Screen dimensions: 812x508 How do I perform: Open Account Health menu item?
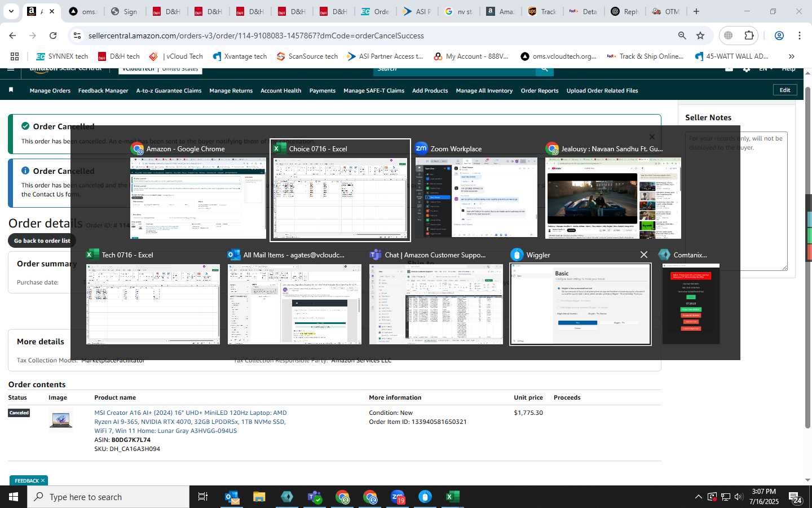(x=281, y=90)
